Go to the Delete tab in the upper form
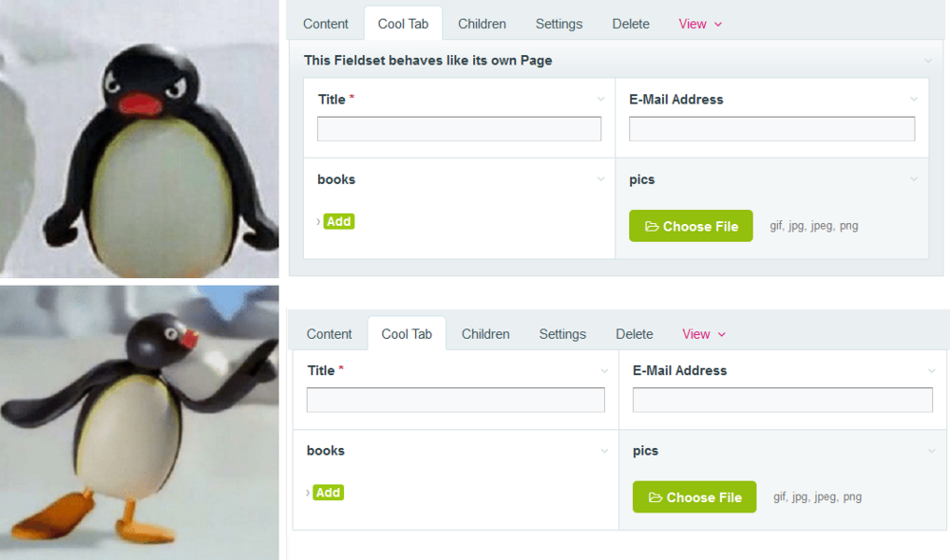 pyautogui.click(x=631, y=24)
